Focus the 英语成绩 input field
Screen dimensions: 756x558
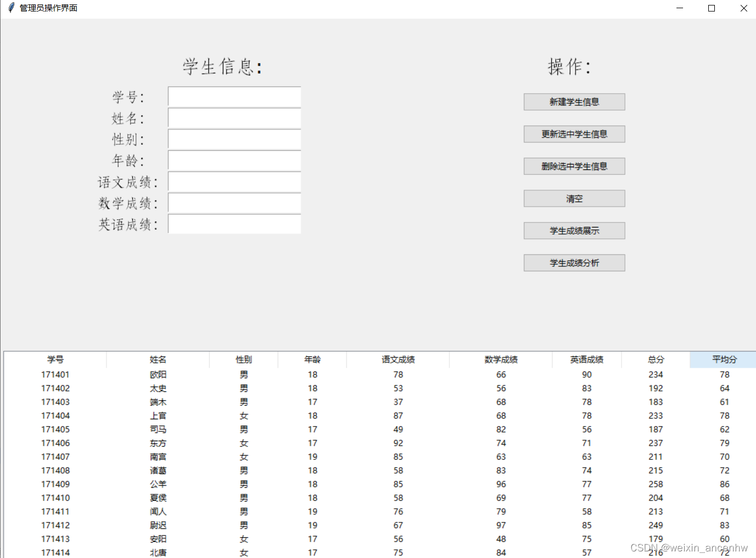pos(234,224)
